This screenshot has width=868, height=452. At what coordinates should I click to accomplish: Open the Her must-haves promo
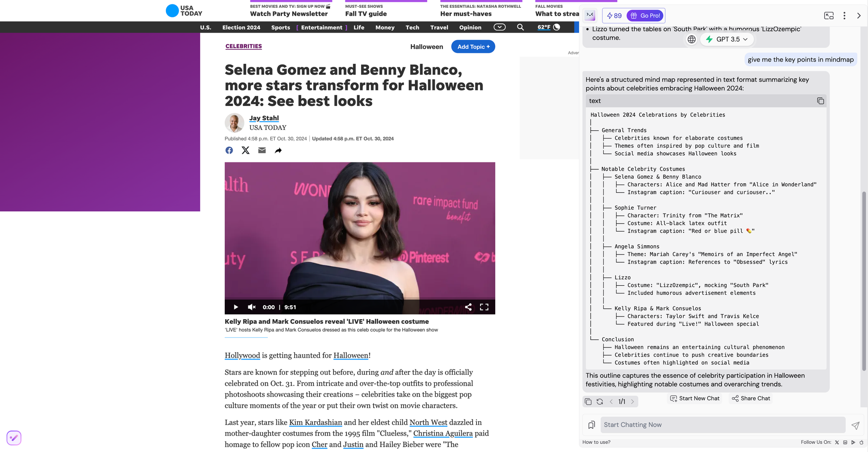pyautogui.click(x=480, y=10)
